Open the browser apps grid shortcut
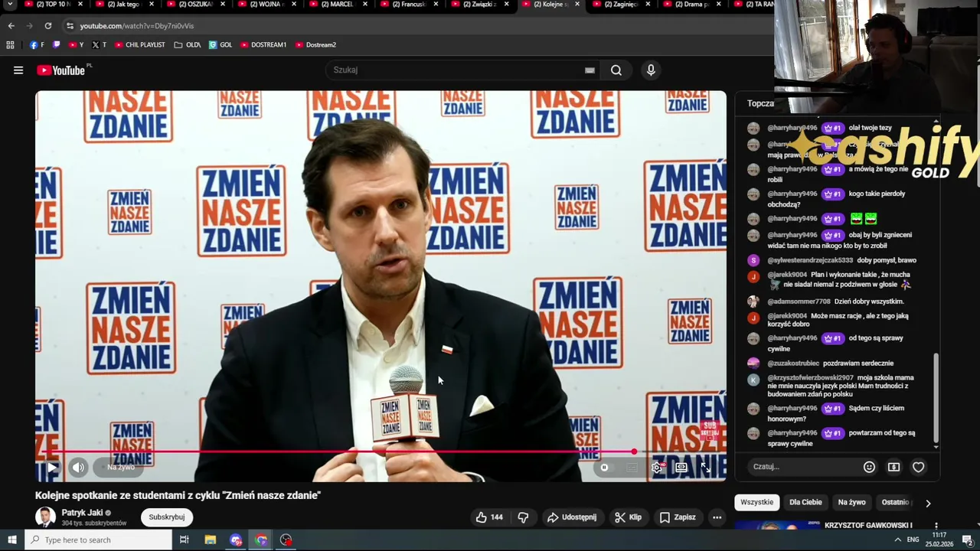980x551 pixels. (10, 45)
